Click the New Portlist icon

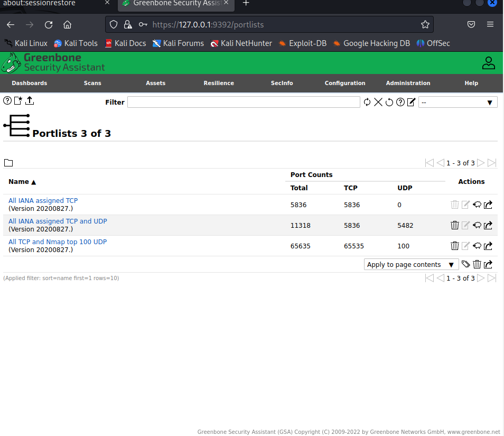pos(18,100)
